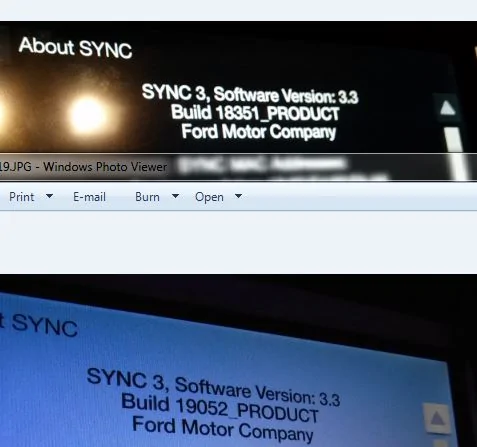This screenshot has height=447, width=477.
Task: Expand the Print dropdown arrow
Action: coord(49,196)
